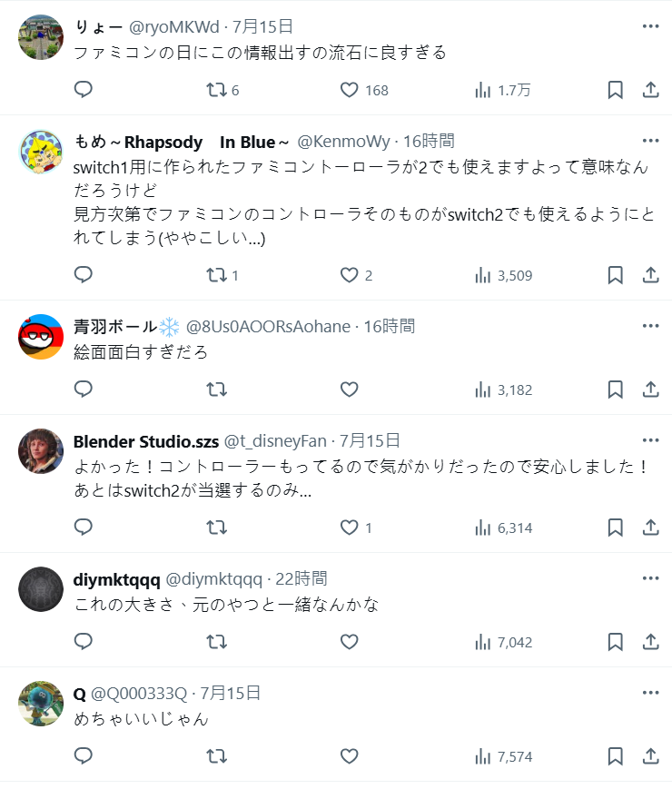Like the tweet with 168 likes
Image resolution: width=672 pixels, height=789 pixels.
tap(350, 89)
